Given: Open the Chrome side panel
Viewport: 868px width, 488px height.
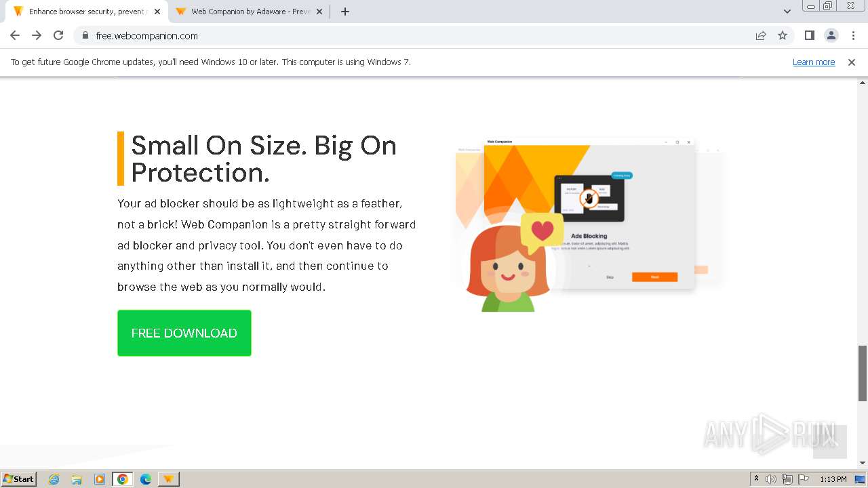Looking at the screenshot, I should (x=809, y=35).
